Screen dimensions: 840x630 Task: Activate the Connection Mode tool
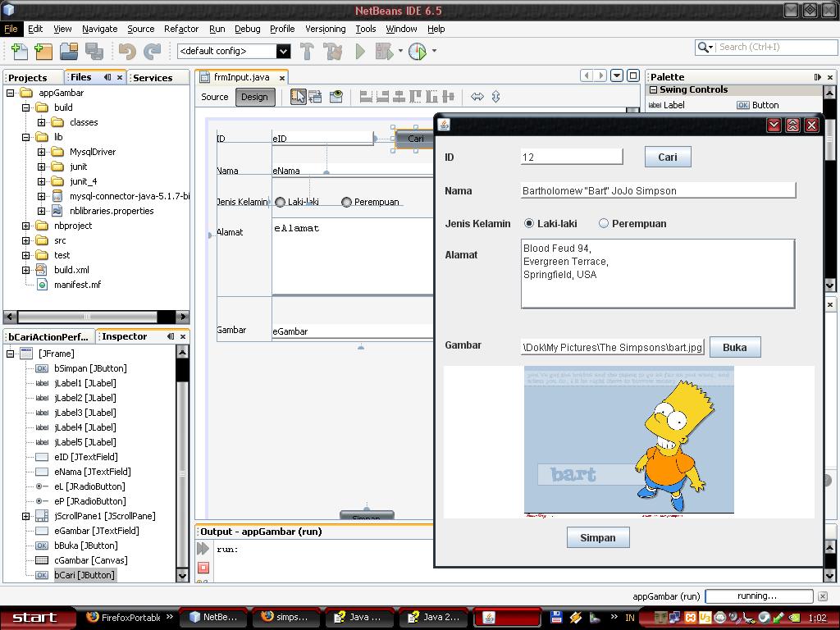coord(315,97)
